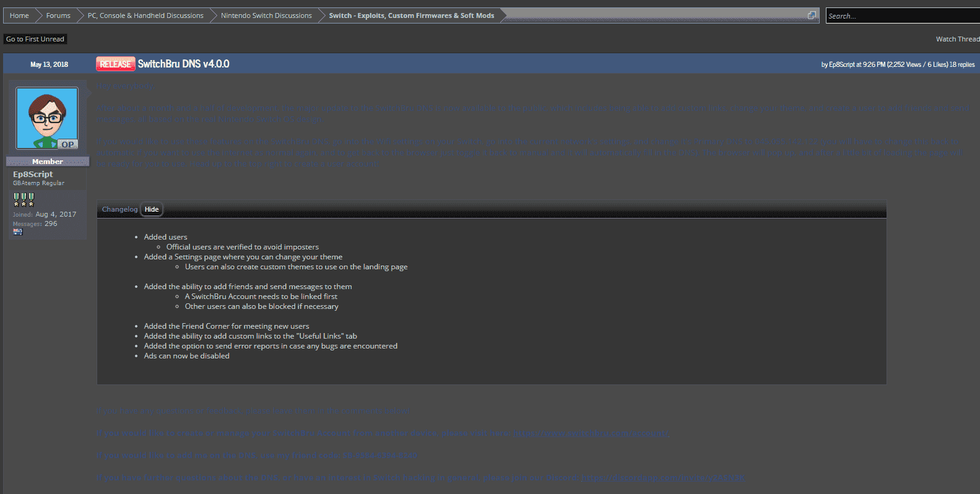Click the May 13, 2018 post date
980x494 pixels.
50,64
